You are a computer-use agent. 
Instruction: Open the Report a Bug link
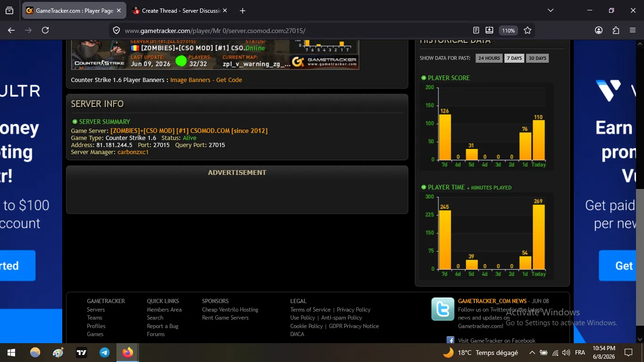tap(163, 326)
